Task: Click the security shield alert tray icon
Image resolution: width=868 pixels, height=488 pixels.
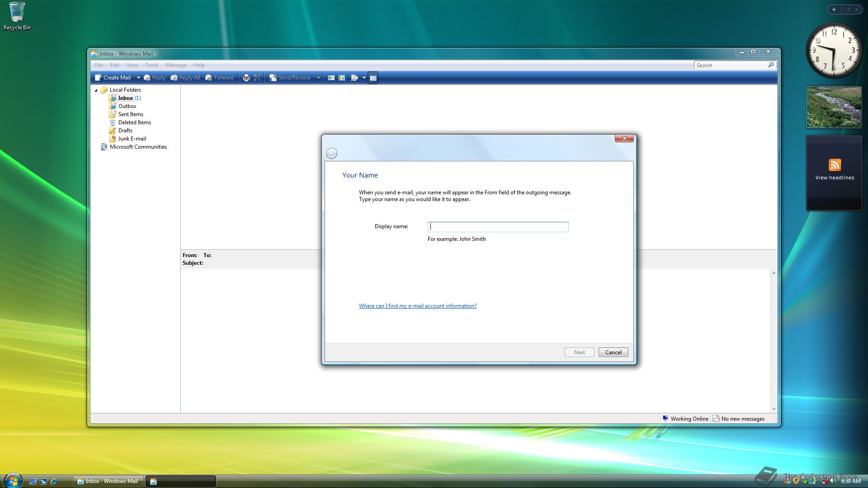Action: point(796,481)
